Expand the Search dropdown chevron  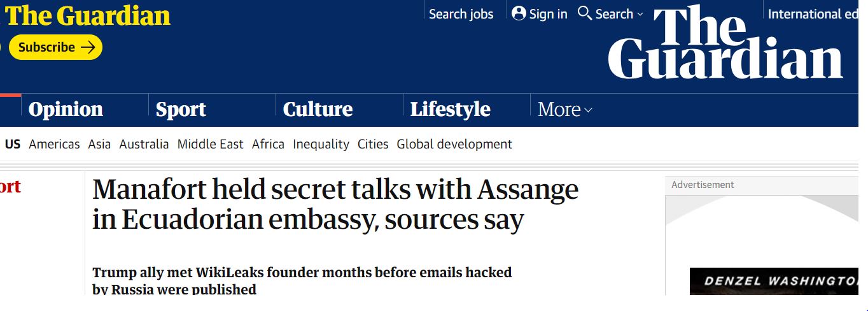point(640,14)
